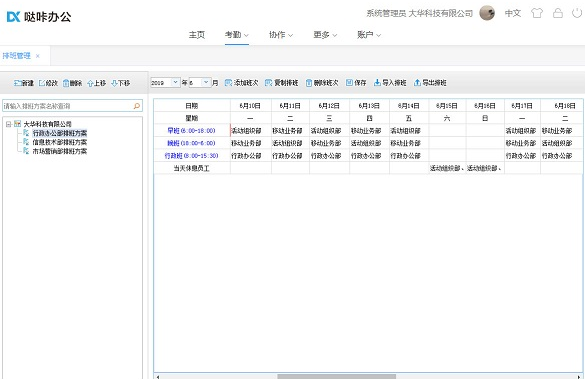Open the month selector dropdown
This screenshot has width=585, height=379.
click(206, 82)
